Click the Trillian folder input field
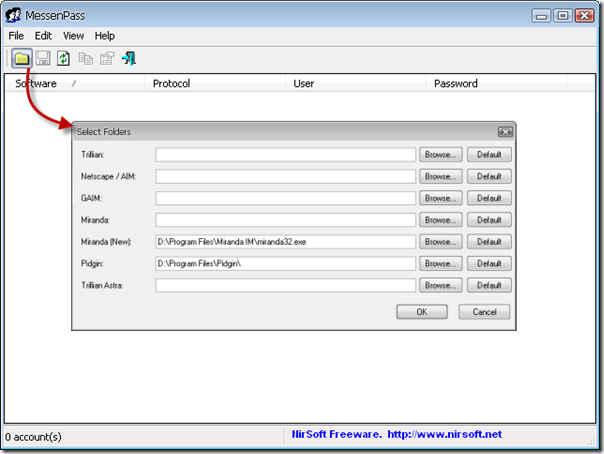Screen dimensions: 604x454 tap(285, 155)
